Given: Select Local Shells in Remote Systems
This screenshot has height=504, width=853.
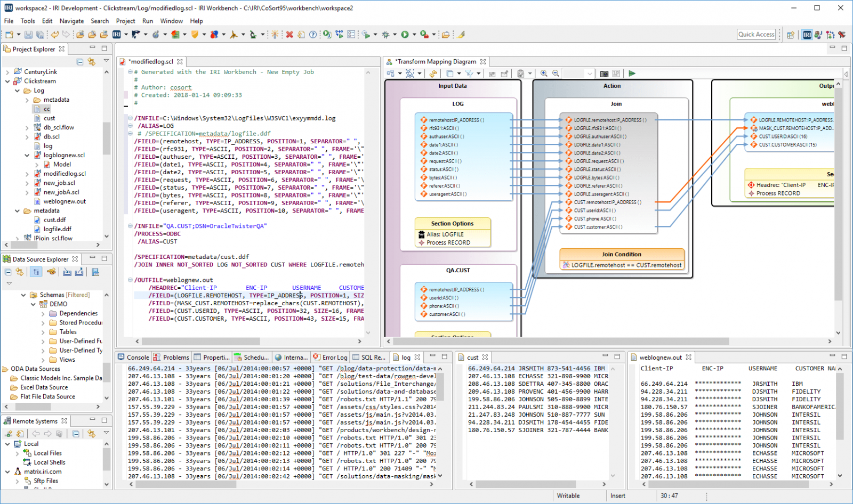Looking at the screenshot, I should coord(49,462).
